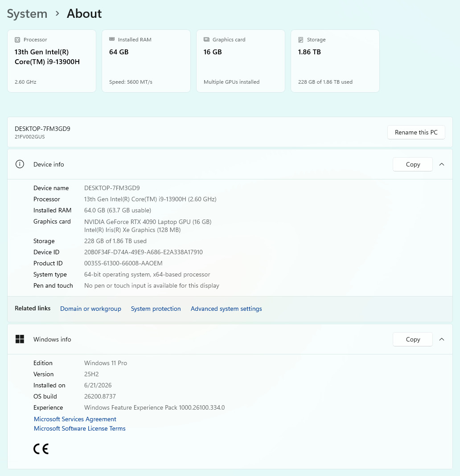Click Pen and touch value text
Viewport: 460px width, 476px height.
pyautogui.click(x=152, y=286)
